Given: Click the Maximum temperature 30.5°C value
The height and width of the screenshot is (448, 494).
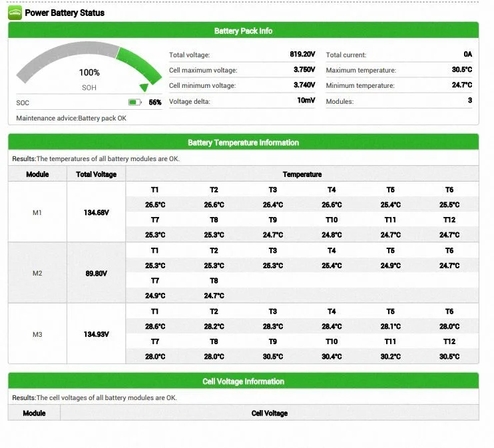Looking at the screenshot, I should point(462,70).
